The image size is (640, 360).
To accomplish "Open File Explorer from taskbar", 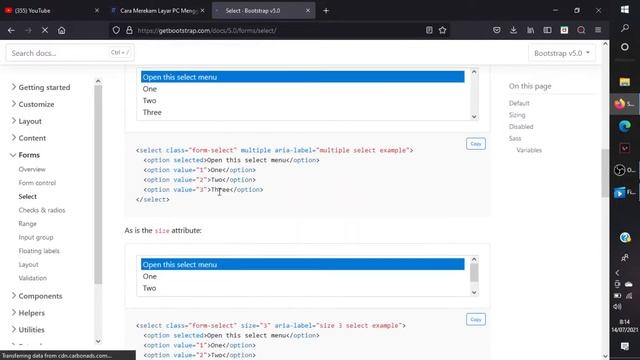I will pos(625,82).
